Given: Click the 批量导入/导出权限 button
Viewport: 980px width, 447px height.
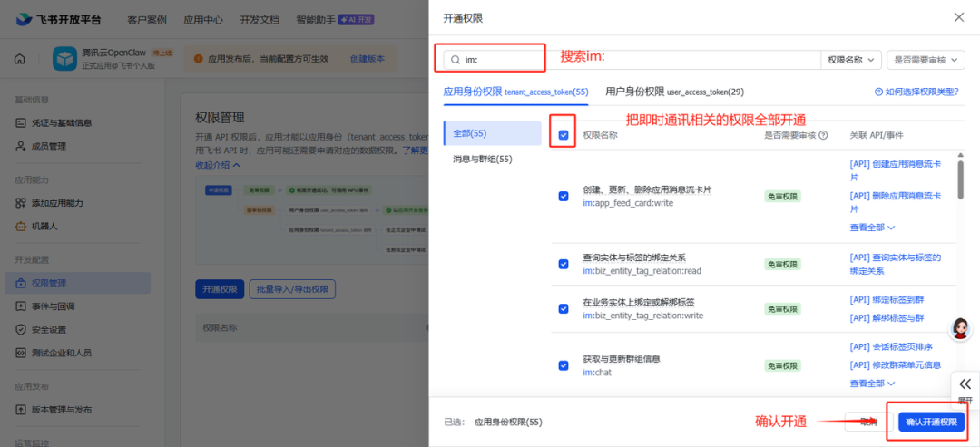Looking at the screenshot, I should click(292, 289).
